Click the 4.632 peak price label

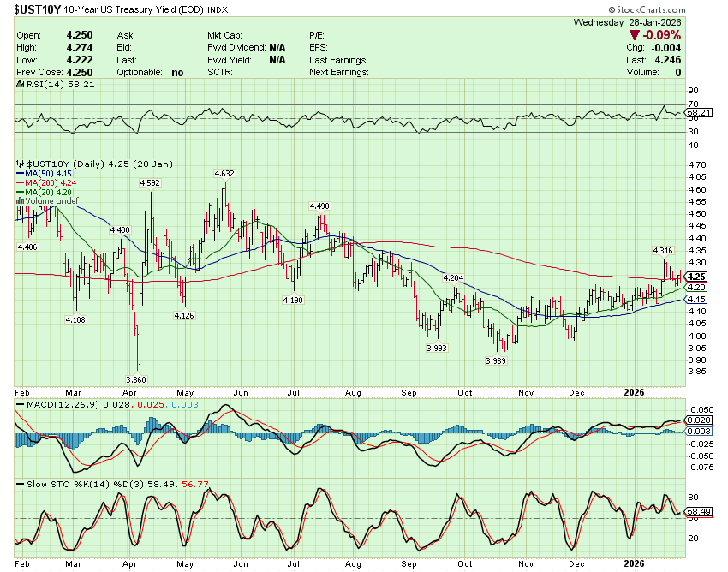pos(224,174)
